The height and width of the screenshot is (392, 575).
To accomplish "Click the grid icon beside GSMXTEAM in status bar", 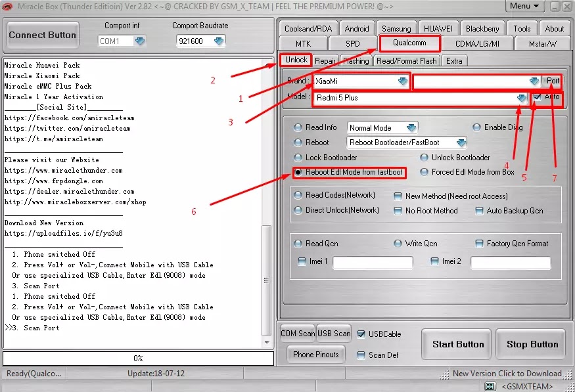I will coord(490,386).
